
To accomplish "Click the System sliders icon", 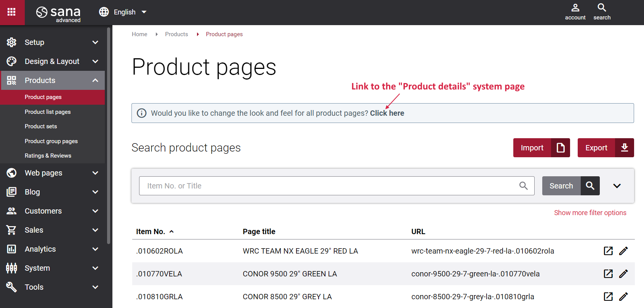I will coord(11,268).
